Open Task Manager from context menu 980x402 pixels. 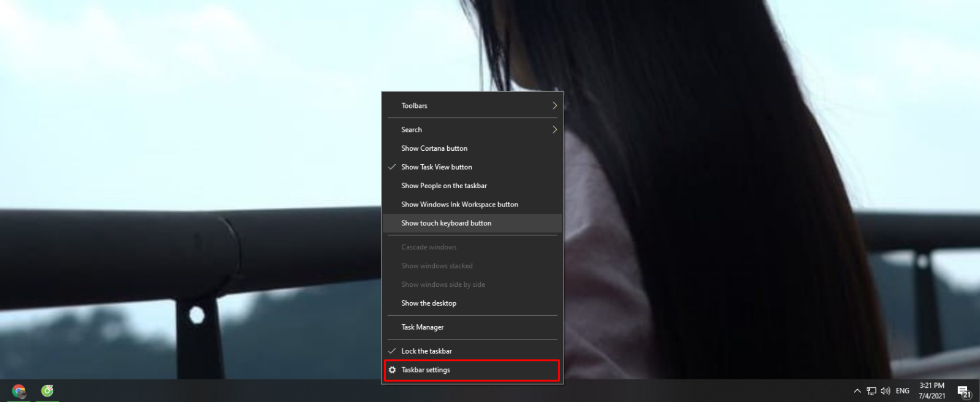472,327
